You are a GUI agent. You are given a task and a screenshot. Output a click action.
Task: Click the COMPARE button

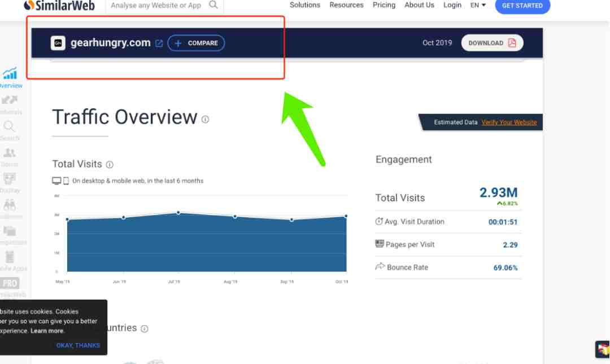196,43
